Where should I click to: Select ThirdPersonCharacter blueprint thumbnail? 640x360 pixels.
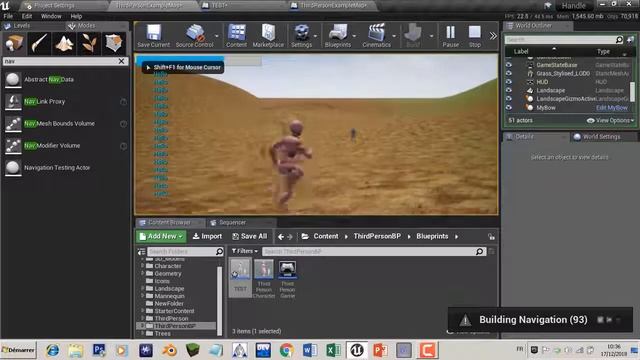[264, 279]
